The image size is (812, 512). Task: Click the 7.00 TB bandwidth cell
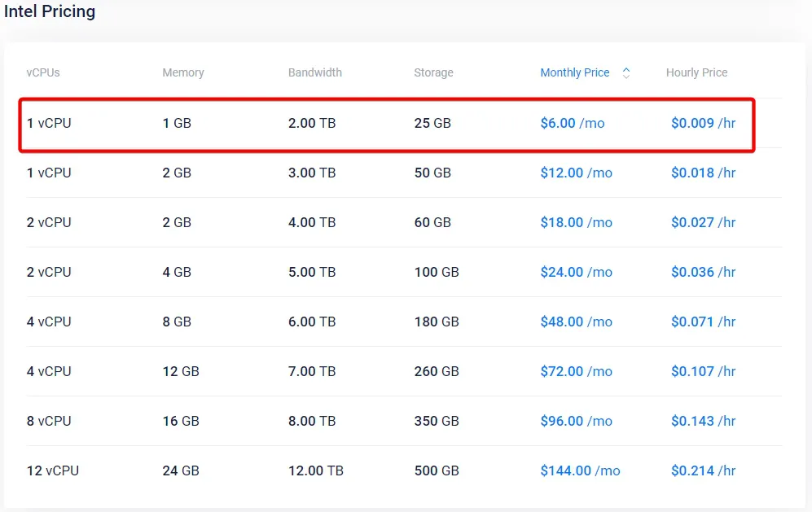[312, 372]
